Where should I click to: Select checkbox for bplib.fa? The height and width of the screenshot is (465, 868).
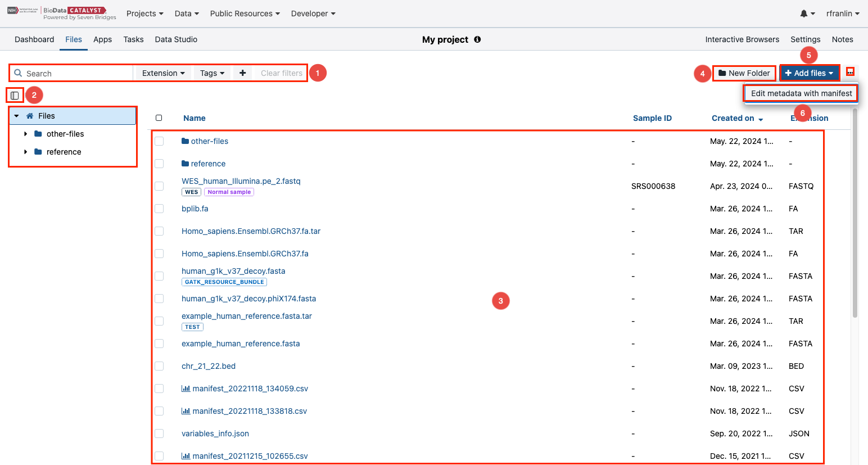pos(159,209)
